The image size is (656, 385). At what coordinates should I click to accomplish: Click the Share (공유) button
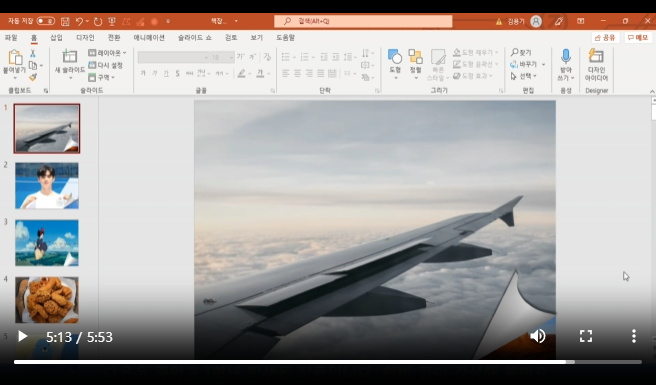point(605,38)
